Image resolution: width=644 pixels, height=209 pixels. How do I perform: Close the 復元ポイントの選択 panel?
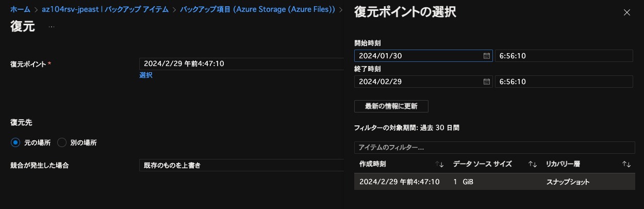point(627,13)
